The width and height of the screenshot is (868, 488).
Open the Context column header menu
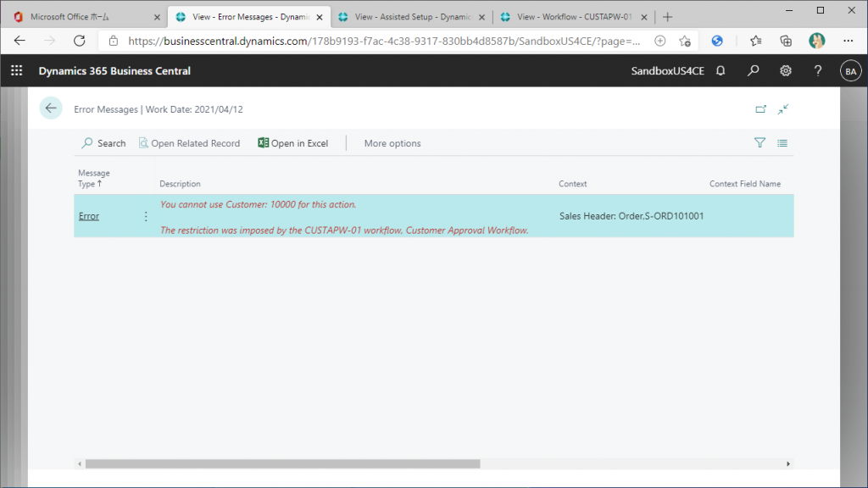pos(572,184)
